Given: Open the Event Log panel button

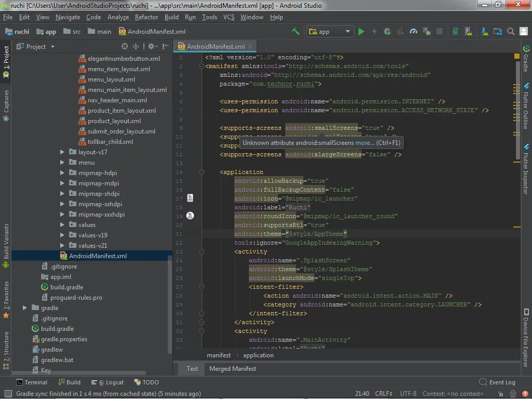Looking at the screenshot, I should pos(497,382).
